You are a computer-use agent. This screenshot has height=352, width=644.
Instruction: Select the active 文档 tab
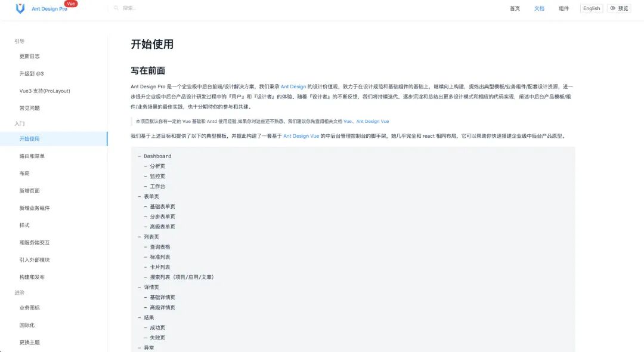coord(540,8)
